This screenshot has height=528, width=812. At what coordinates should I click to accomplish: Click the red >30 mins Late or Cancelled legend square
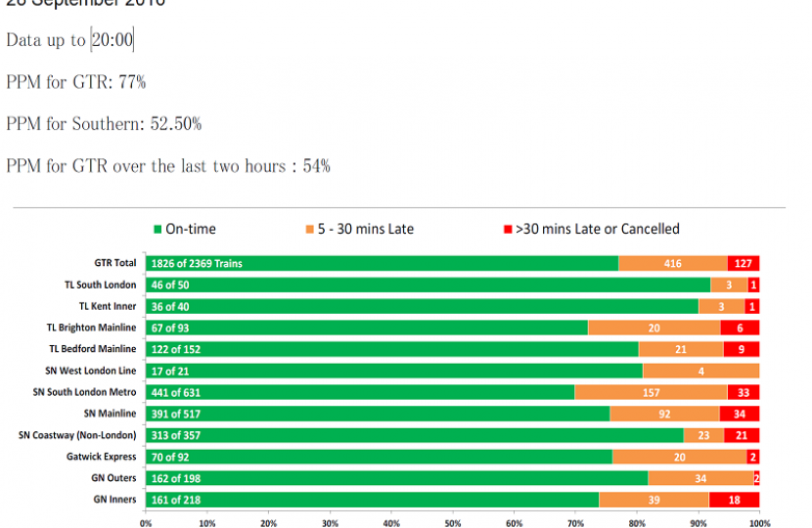pyautogui.click(x=507, y=230)
